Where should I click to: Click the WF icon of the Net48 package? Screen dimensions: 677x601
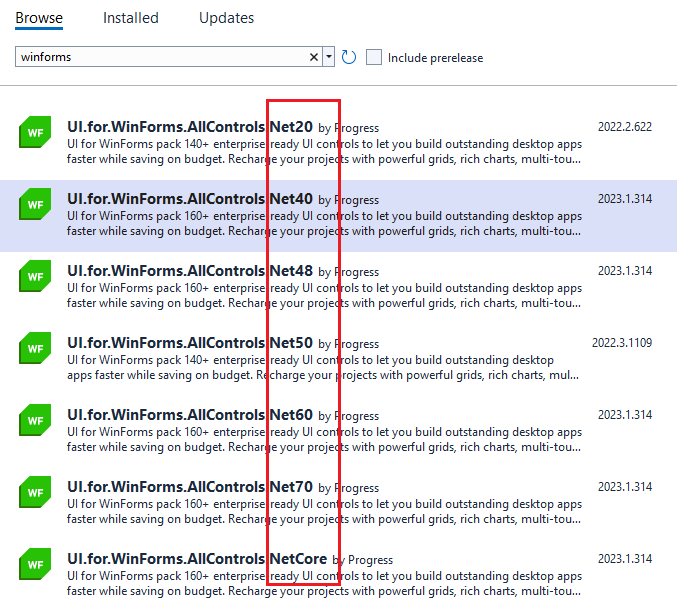(x=35, y=276)
